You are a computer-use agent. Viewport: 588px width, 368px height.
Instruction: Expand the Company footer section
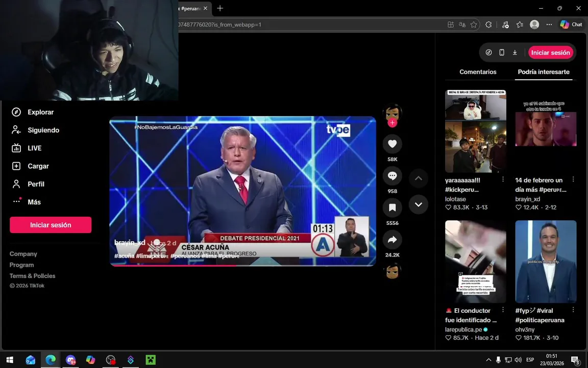(x=23, y=254)
